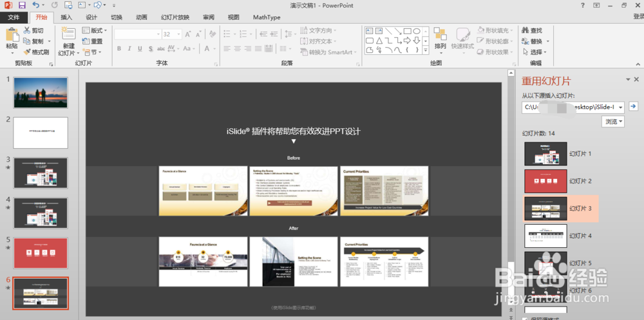Click the Format Painter brush icon
Image resolution: width=644 pixels, height=320 pixels.
26,52
